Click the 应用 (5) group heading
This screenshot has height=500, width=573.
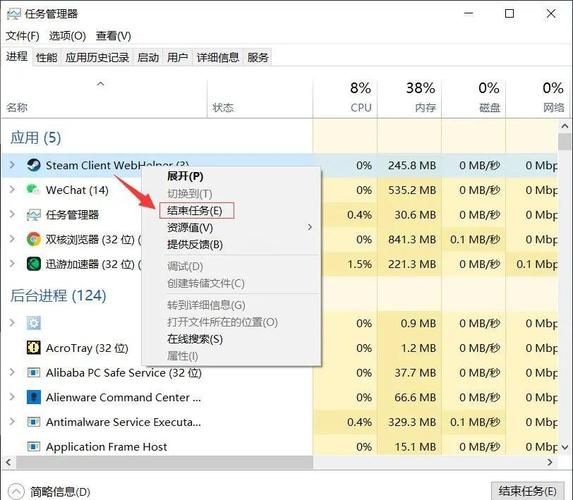35,138
